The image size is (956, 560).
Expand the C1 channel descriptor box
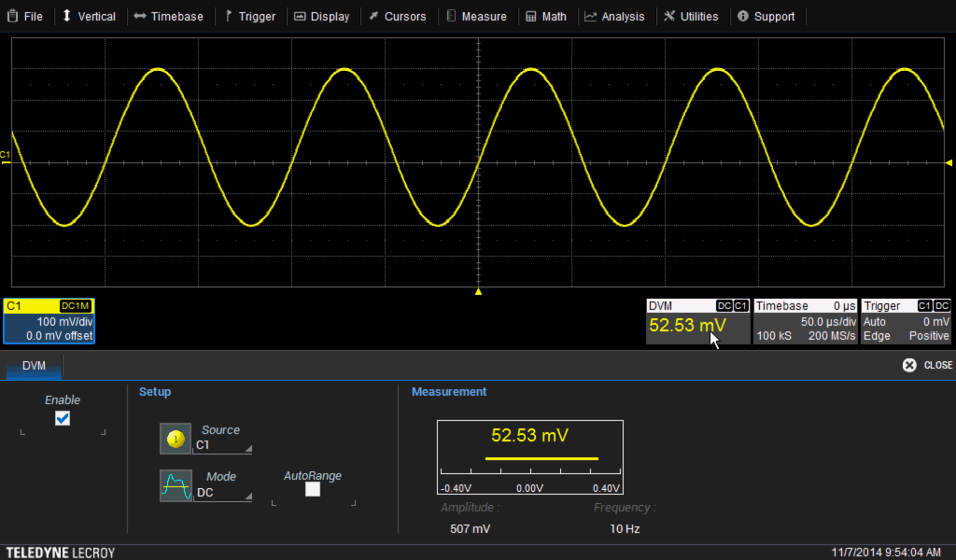tap(48, 321)
